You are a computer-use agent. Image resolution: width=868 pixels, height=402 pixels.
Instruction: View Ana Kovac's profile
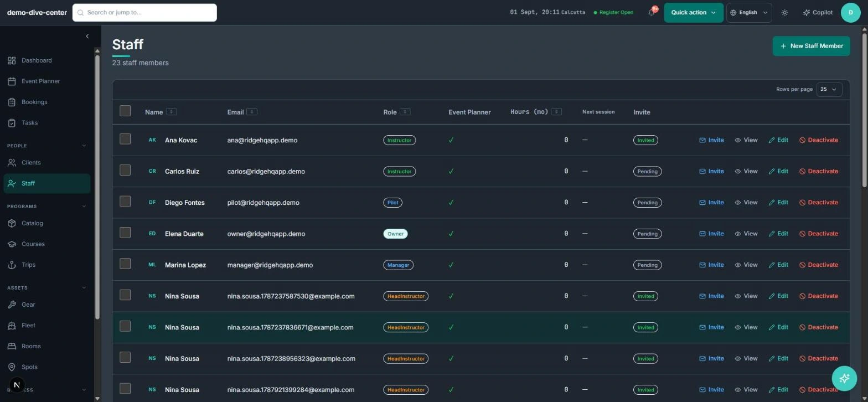tap(746, 140)
